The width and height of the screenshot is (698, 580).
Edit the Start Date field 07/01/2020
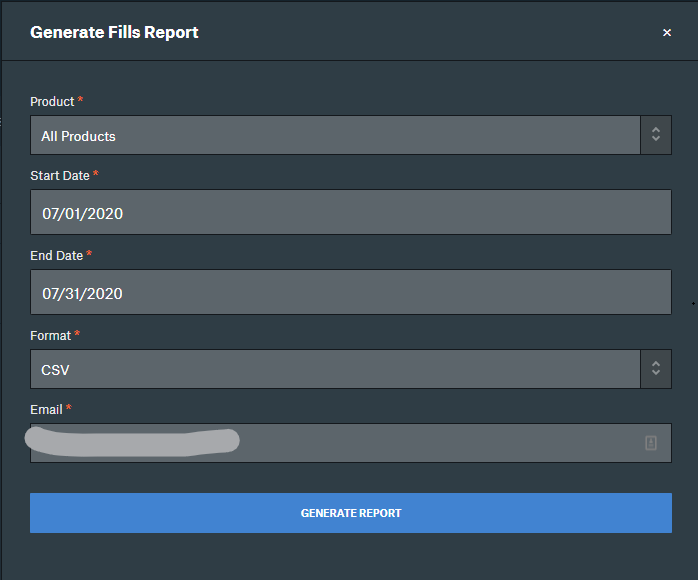(x=351, y=212)
